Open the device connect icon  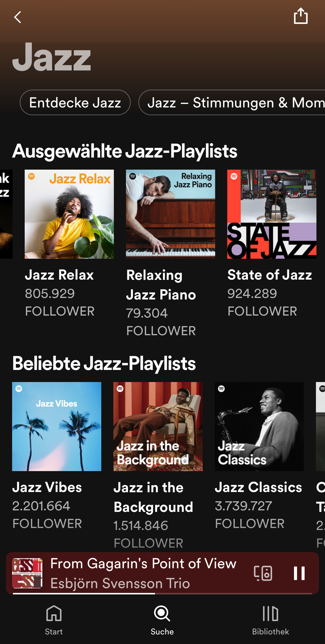tap(263, 573)
